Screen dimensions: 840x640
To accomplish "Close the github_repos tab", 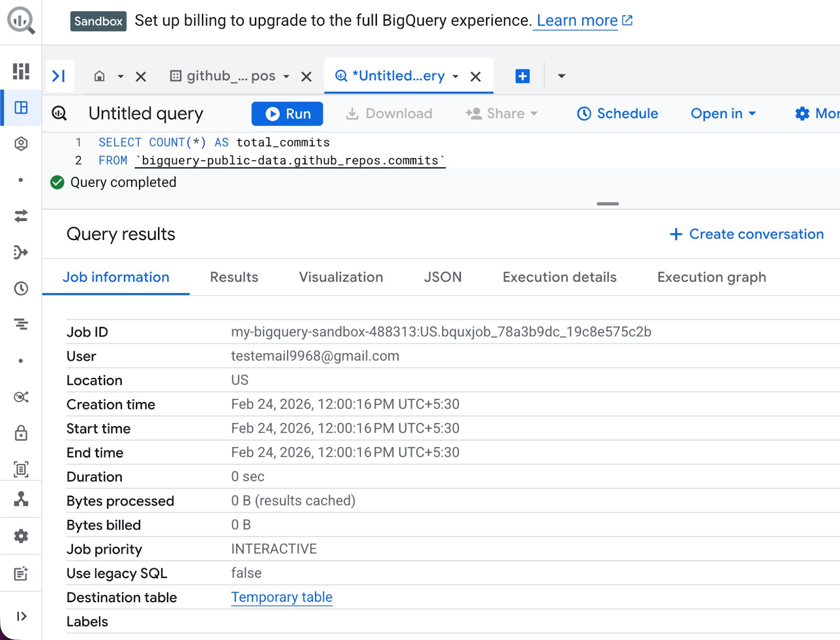I will [x=307, y=77].
